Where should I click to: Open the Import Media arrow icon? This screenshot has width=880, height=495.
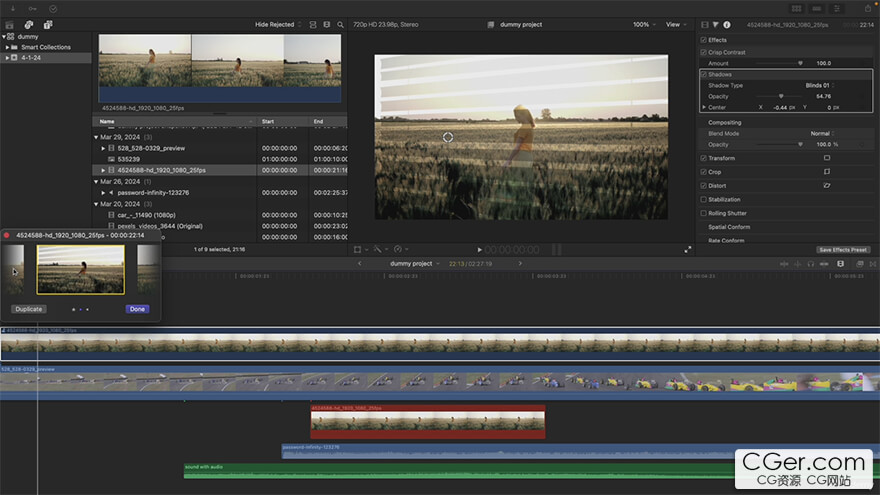[x=13, y=8]
